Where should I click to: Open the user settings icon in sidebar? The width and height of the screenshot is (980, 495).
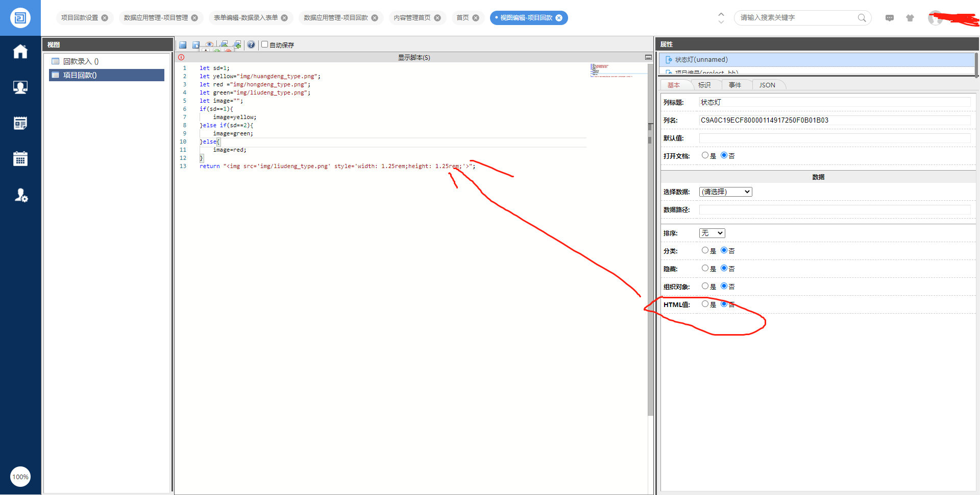click(x=21, y=195)
